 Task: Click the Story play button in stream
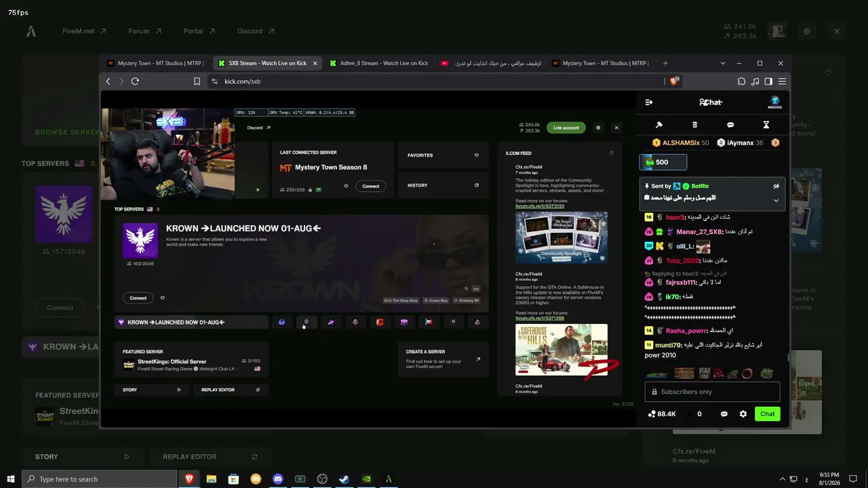[179, 390]
